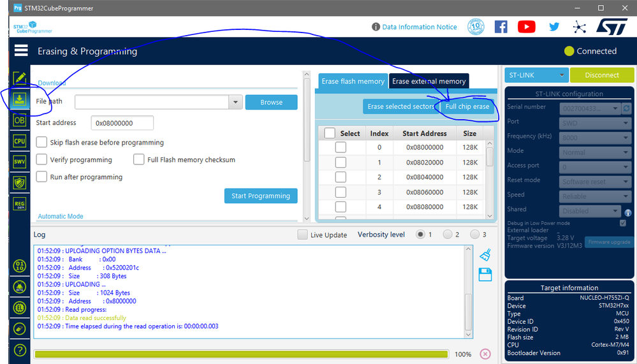637x364 pixels.
Task: Click Erase selected sectors button
Action: click(400, 106)
